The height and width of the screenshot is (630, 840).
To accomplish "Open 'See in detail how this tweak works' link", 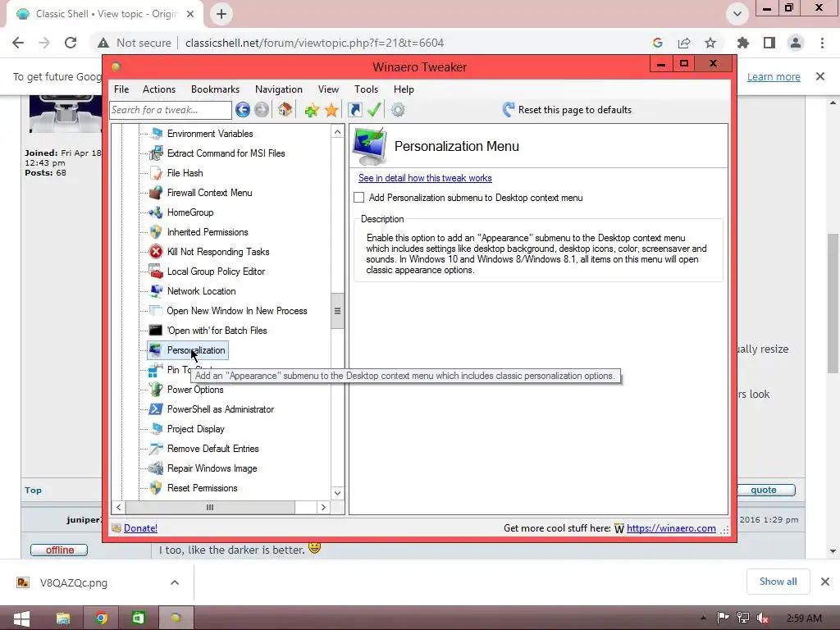I will coord(425,178).
